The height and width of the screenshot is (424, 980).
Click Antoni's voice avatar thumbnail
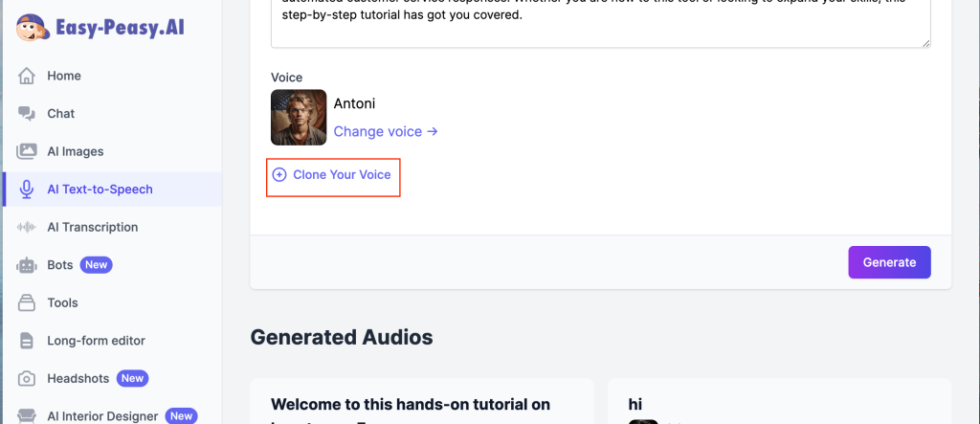(299, 118)
